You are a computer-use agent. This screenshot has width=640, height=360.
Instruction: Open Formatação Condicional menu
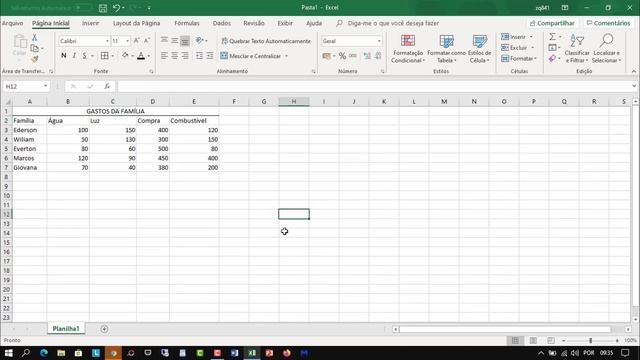coord(407,49)
